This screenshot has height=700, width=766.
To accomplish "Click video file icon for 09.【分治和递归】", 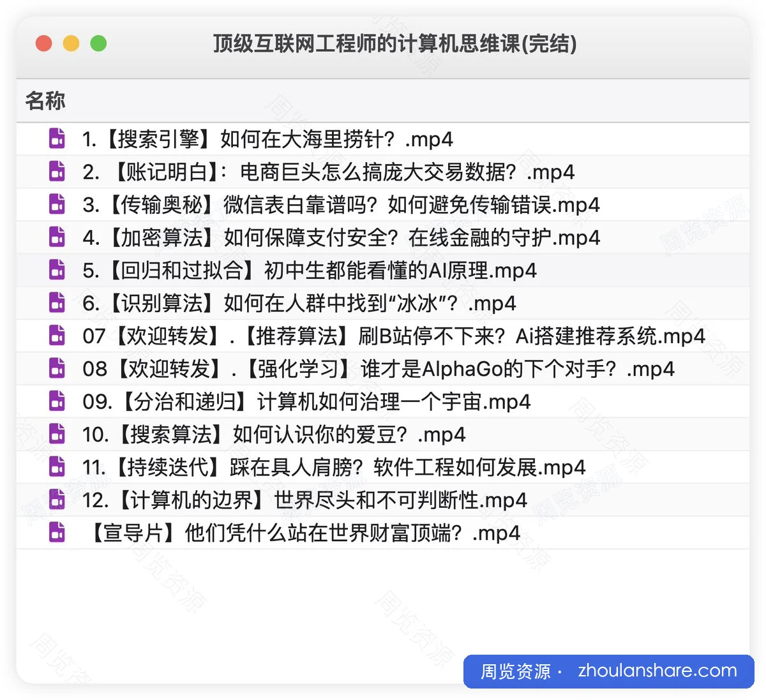I will pos(57,401).
